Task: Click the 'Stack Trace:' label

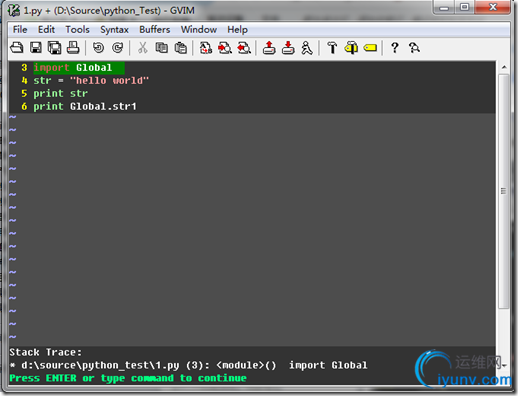Action: tap(45, 352)
